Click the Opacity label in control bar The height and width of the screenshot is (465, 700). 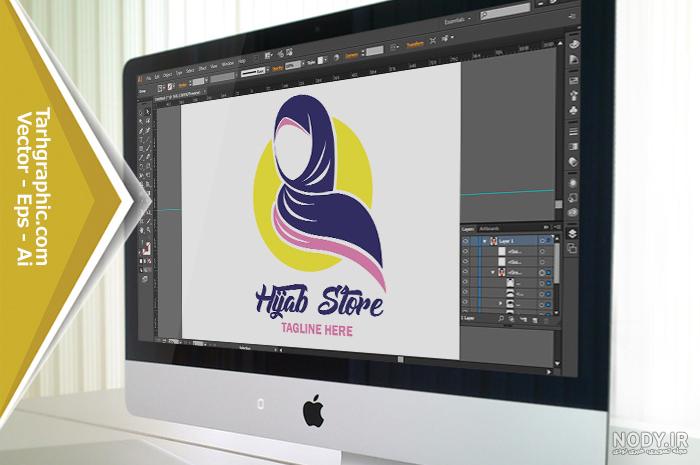tap(277, 68)
